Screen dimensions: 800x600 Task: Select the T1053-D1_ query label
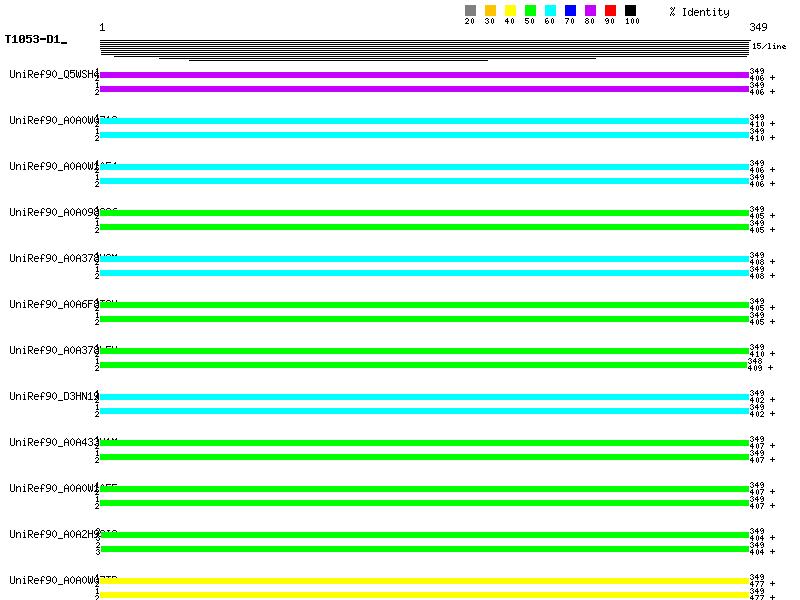pos(35,39)
